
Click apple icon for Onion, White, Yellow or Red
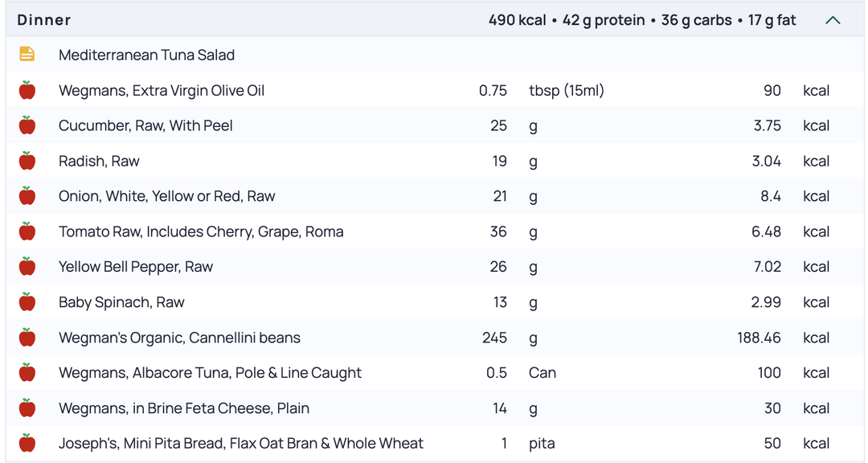(x=27, y=195)
